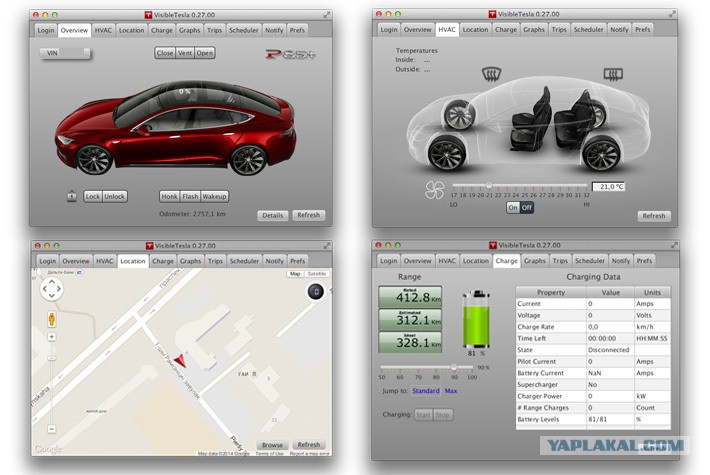Click 'Disconnected' State value cell

pos(610,350)
